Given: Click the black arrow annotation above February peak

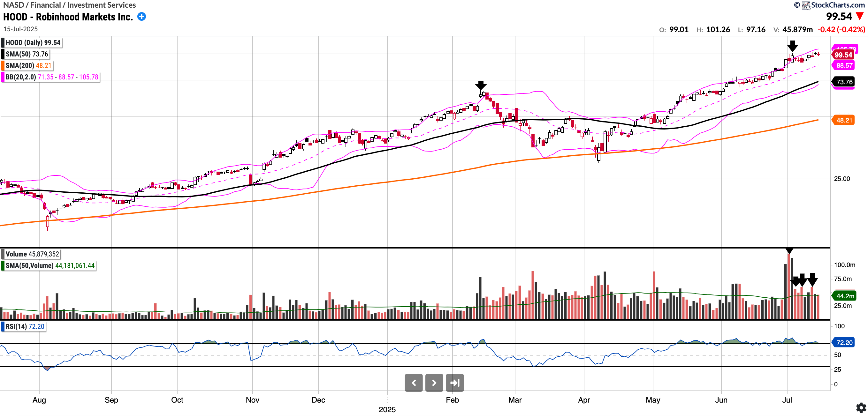Looking at the screenshot, I should 481,85.
